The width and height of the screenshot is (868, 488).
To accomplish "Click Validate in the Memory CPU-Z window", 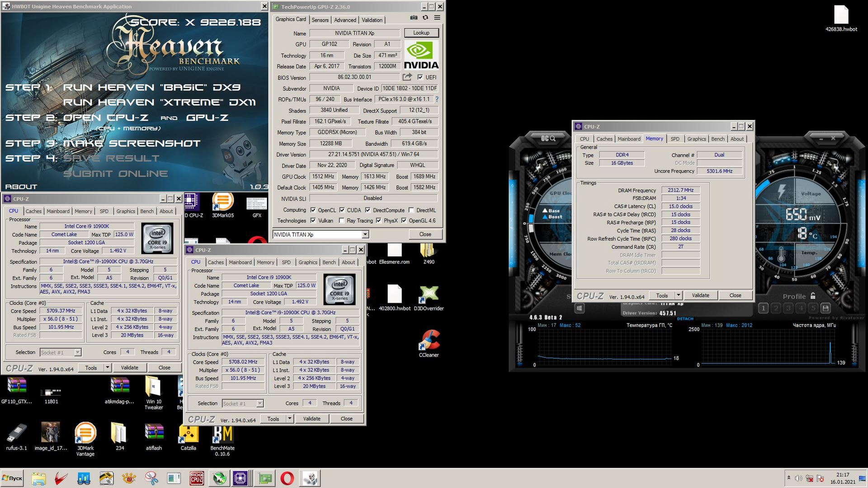I will [700, 296].
